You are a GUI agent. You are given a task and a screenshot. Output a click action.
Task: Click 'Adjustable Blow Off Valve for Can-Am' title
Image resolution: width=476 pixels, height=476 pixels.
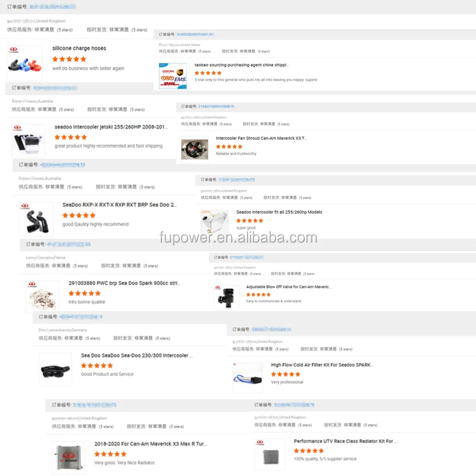(288, 287)
